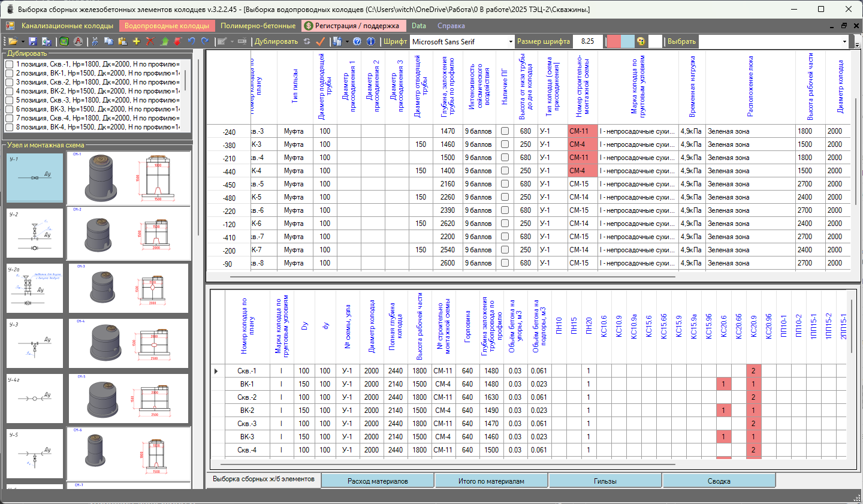The height and width of the screenshot is (504, 863).
Task: Expand the Выбрать combo box
Action: click(845, 42)
